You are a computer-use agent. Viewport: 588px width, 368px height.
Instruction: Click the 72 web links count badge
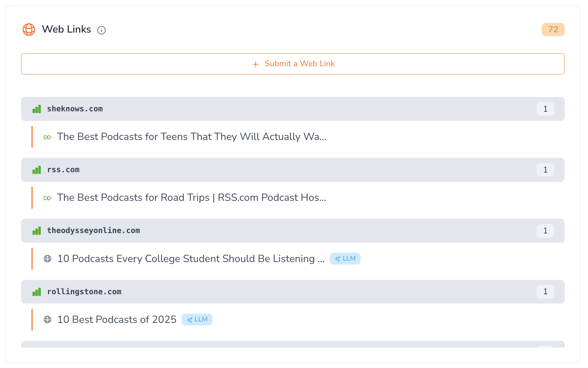(553, 30)
